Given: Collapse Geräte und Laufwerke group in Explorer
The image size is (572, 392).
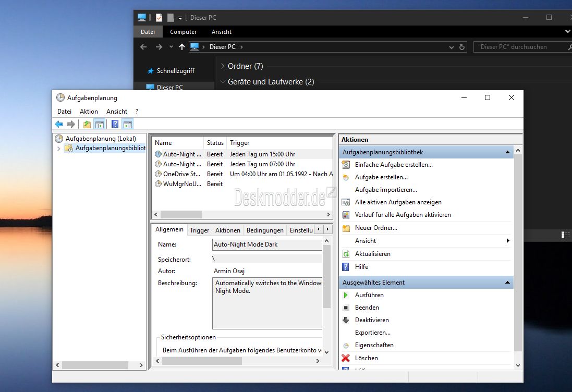Looking at the screenshot, I should tap(223, 82).
